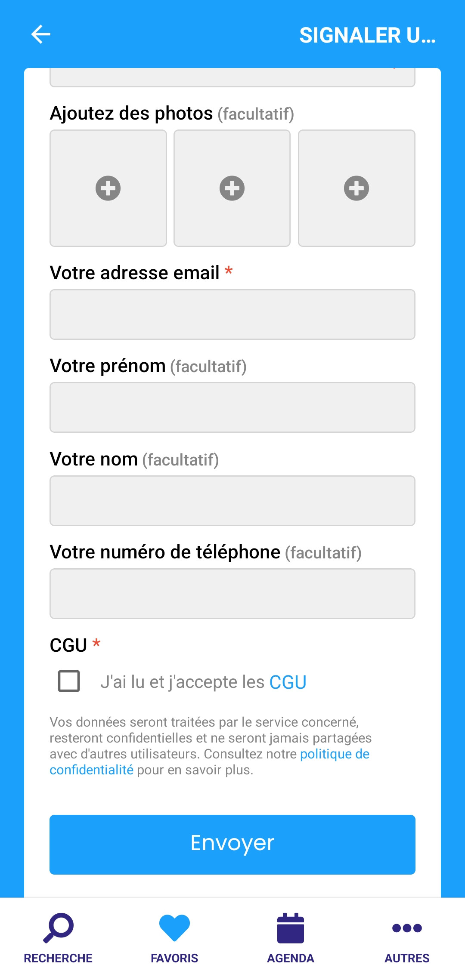This screenshot has height=980, width=465.
Task: Focus the nom input field
Action: coord(232,501)
